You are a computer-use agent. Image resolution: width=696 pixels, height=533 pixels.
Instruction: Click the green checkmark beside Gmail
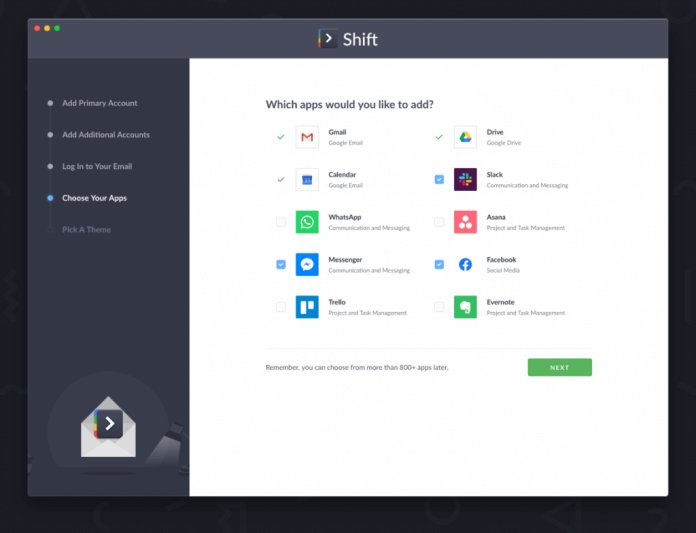click(x=281, y=137)
